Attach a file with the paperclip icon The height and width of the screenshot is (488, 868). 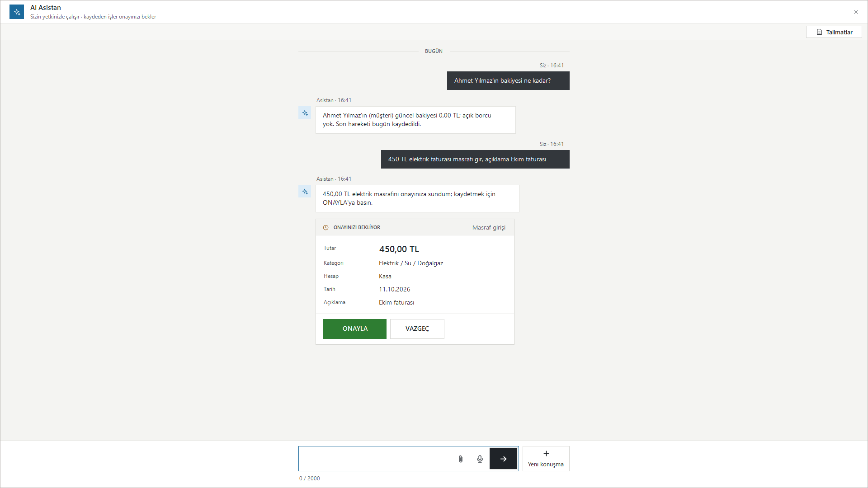click(x=461, y=459)
